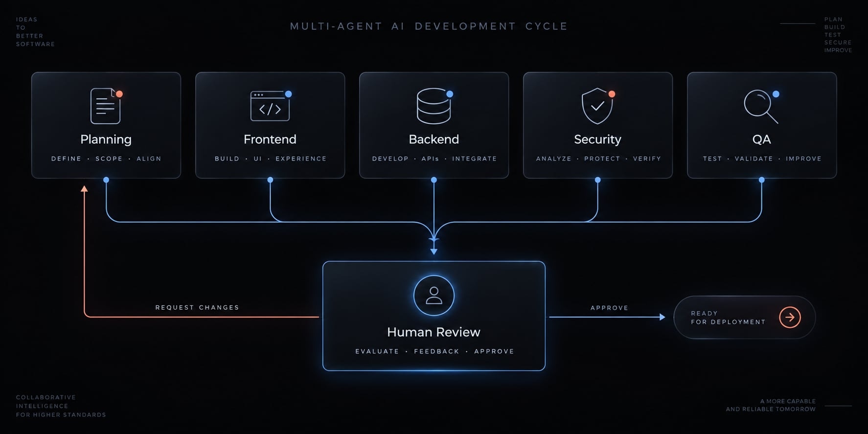Click the word IMPROVE in the QA card
Viewport: 868px width, 434px height.
tap(804, 159)
